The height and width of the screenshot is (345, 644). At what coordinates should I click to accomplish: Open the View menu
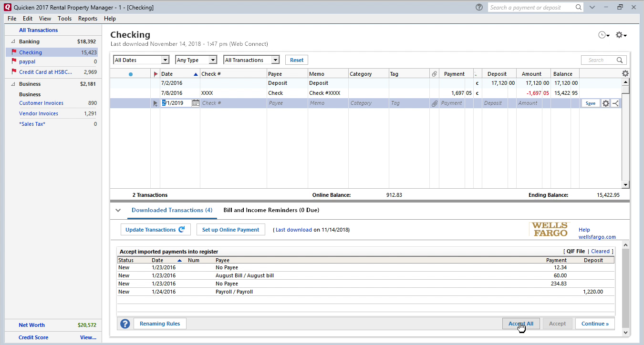click(x=45, y=19)
